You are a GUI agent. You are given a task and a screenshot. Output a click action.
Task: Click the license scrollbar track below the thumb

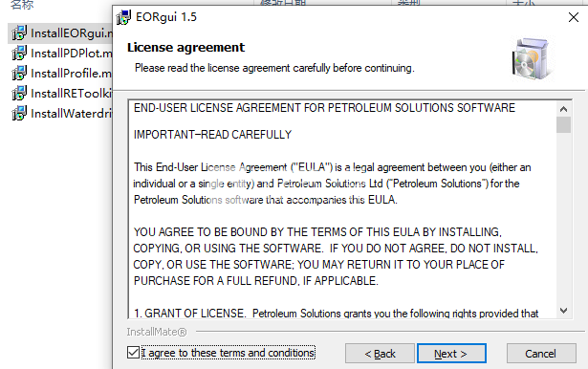point(563,218)
